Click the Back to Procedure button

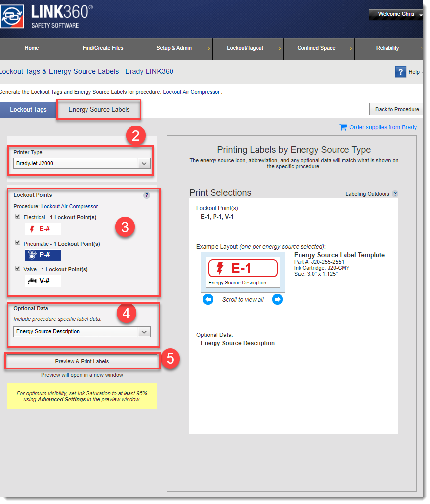[x=396, y=109]
